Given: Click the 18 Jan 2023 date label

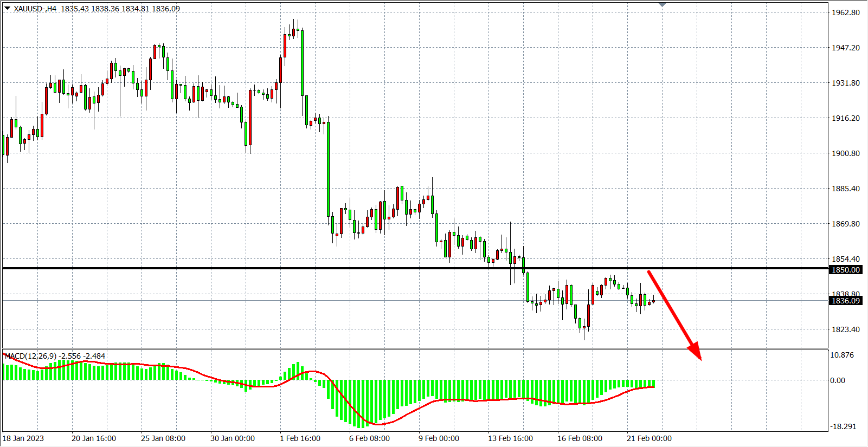Looking at the screenshot, I should [x=23, y=438].
